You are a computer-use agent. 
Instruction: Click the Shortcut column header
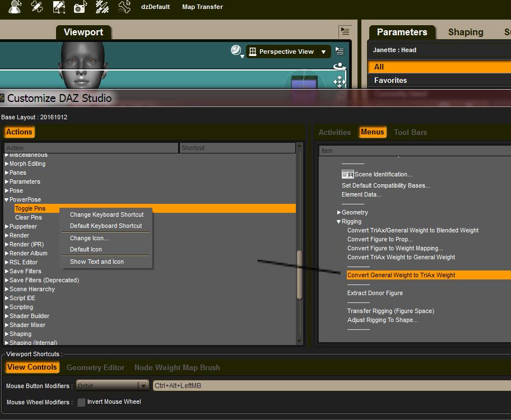(x=237, y=148)
